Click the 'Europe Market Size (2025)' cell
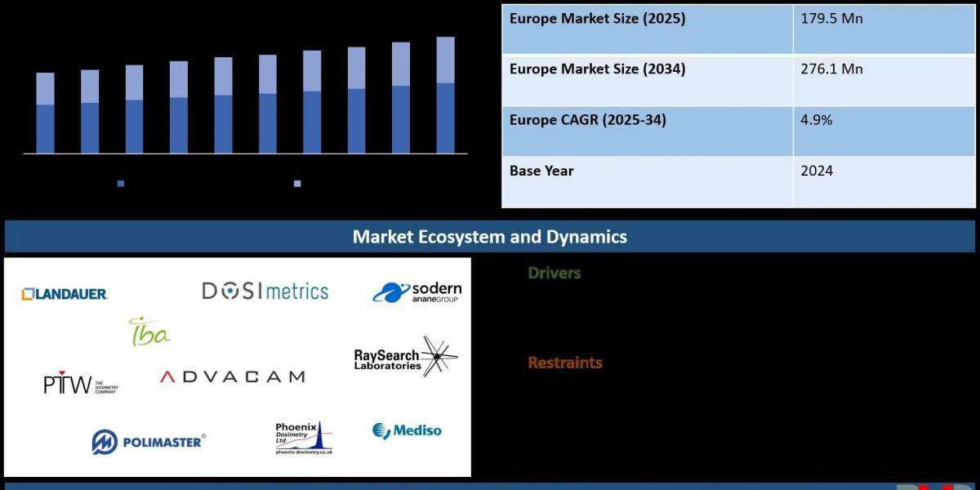The height and width of the screenshot is (490, 980). click(647, 29)
